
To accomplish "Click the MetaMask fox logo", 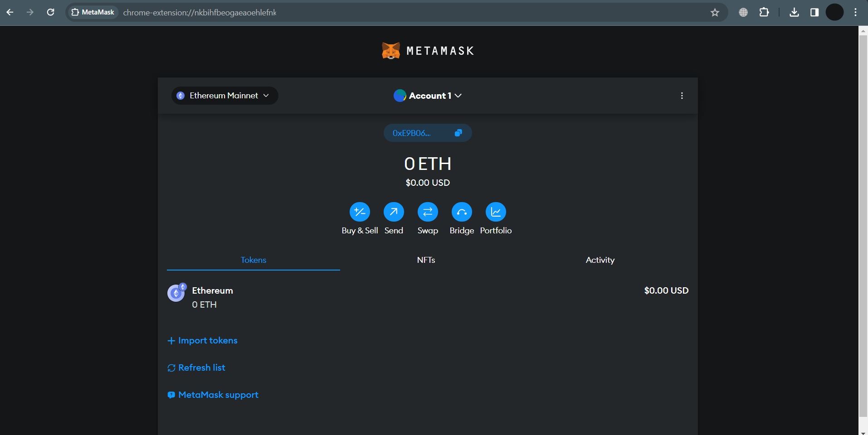I will 390,50.
